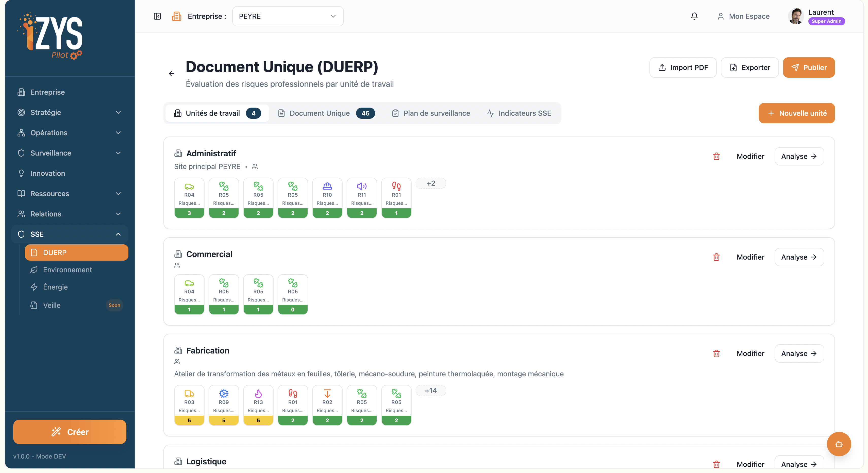Open the R01 risk card in Administratif
The image size is (868, 473).
pos(396,198)
